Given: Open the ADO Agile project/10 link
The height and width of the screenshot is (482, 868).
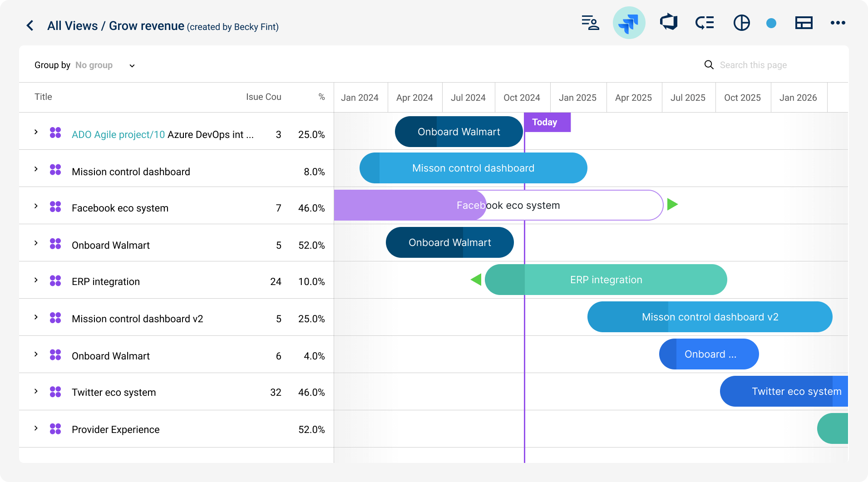Looking at the screenshot, I should 118,135.
